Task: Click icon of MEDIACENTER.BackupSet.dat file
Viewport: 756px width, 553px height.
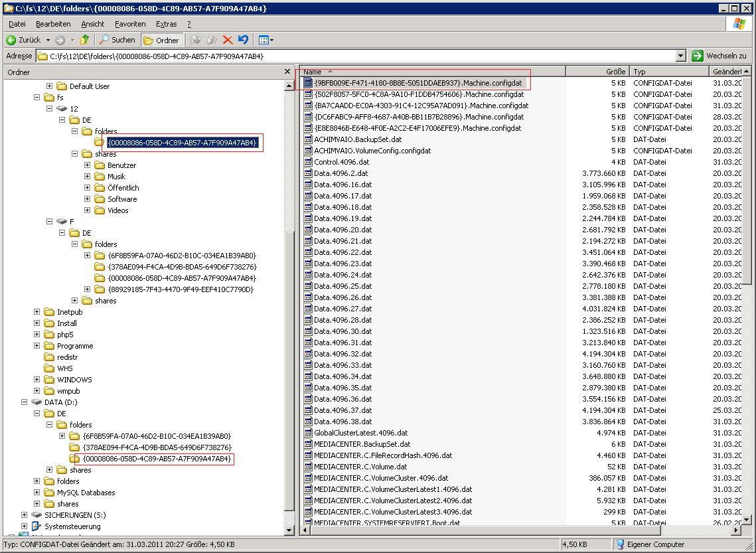Action: pos(308,444)
